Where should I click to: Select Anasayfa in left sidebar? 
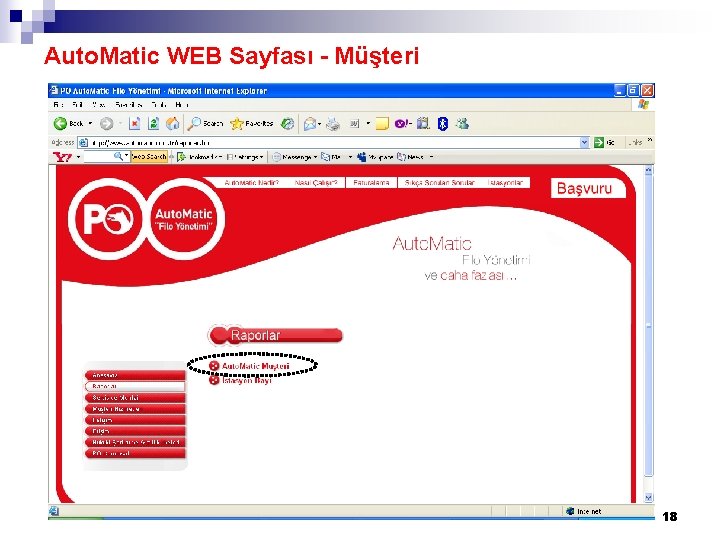click(135, 375)
